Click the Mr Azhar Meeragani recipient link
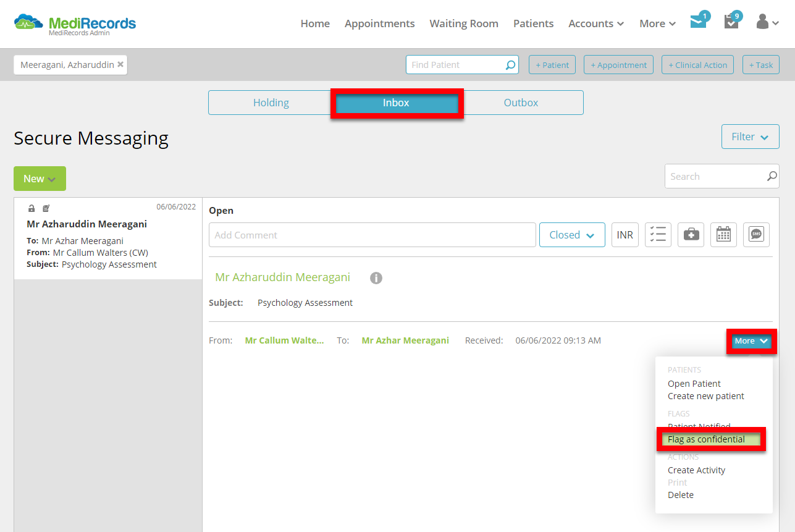 (x=405, y=340)
